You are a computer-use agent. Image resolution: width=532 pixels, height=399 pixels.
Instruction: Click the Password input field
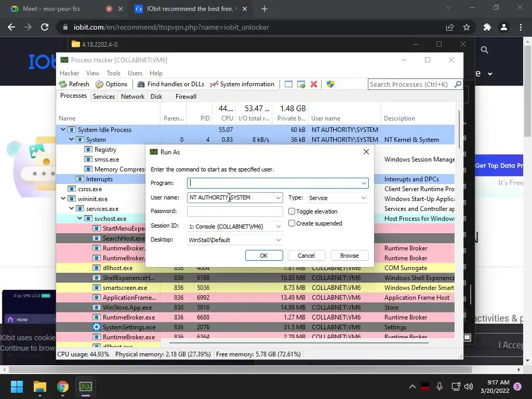235,211
